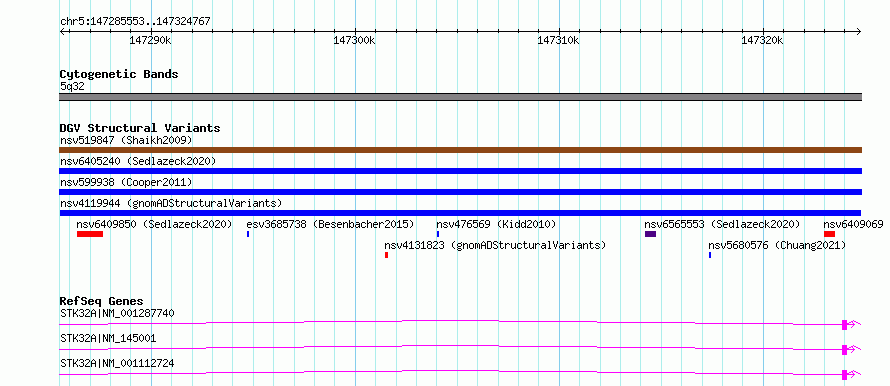Click the nsv6409850 (Sedlazeck2020) label
The image size is (890, 386).
pos(154,224)
